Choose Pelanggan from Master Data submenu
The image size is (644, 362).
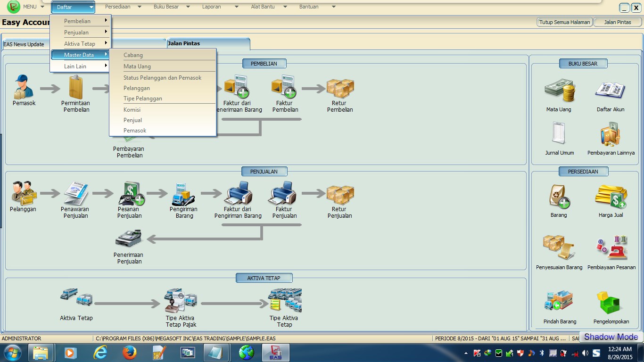pyautogui.click(x=163, y=88)
